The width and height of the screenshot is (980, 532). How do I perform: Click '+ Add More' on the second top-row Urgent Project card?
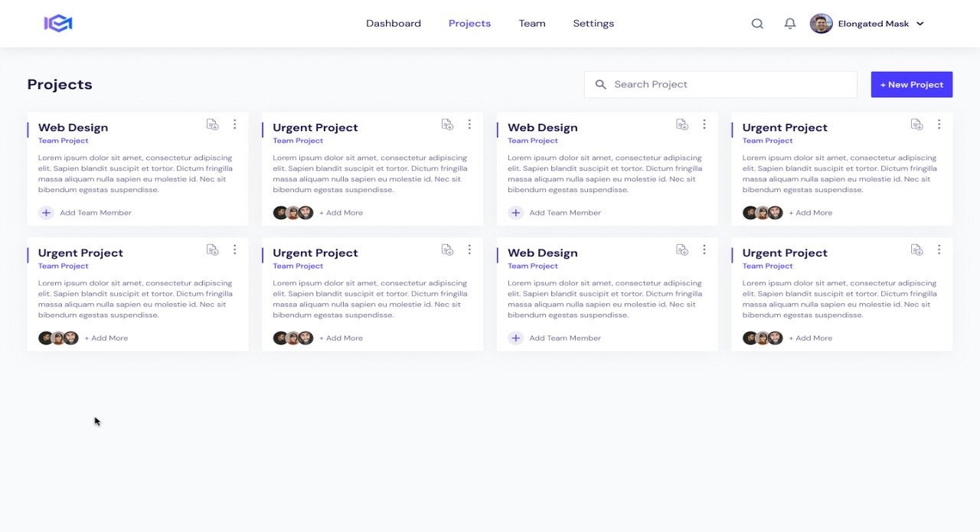(x=341, y=213)
